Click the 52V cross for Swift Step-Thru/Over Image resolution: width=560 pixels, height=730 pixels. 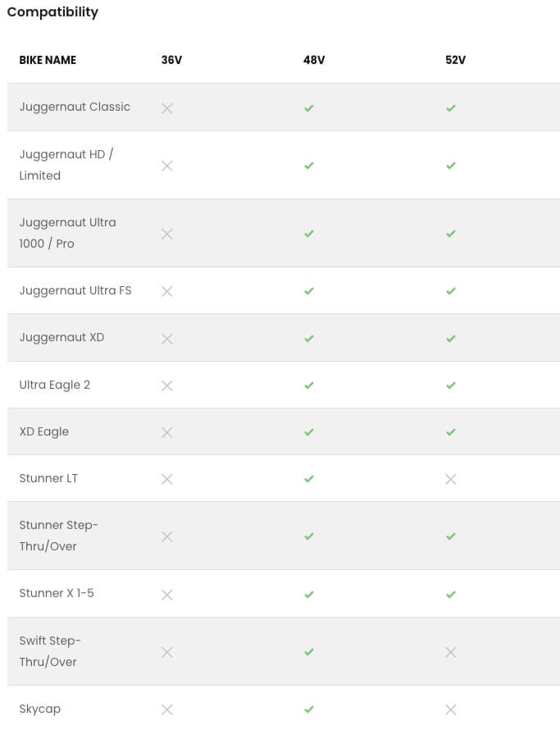[x=451, y=652]
